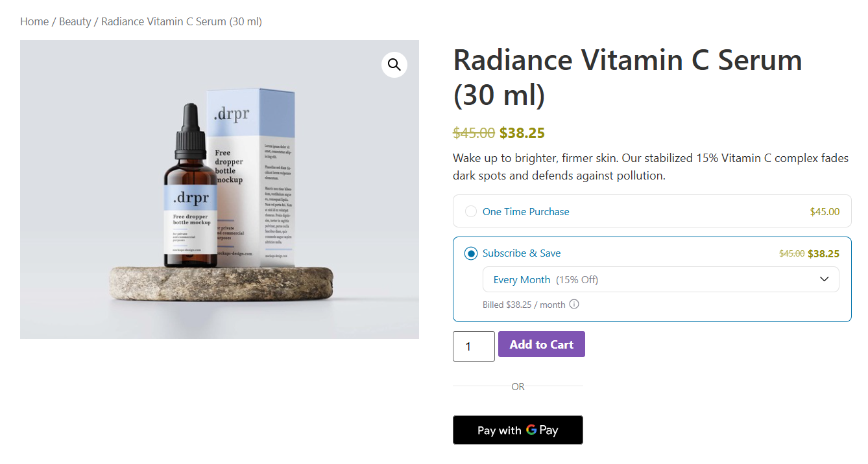
Task: Click the dropper bottle product photo
Action: point(191,194)
